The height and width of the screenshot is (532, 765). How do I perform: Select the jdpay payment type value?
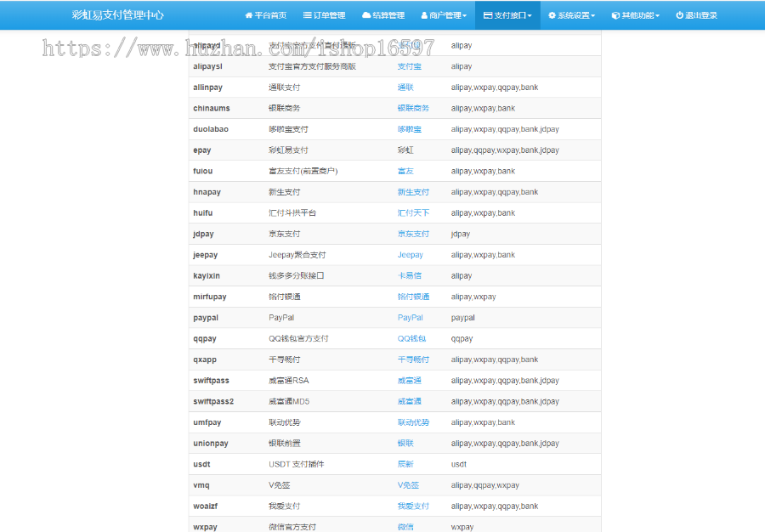[461, 234]
